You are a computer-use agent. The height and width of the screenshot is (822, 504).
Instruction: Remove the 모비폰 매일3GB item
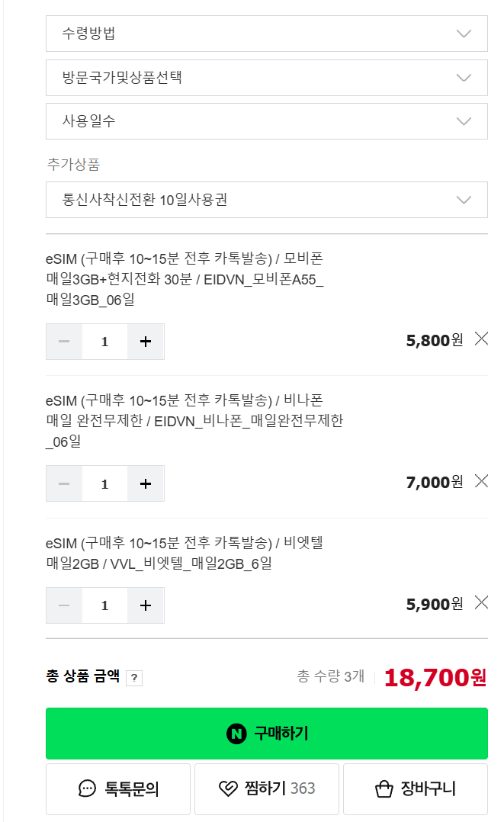[481, 339]
